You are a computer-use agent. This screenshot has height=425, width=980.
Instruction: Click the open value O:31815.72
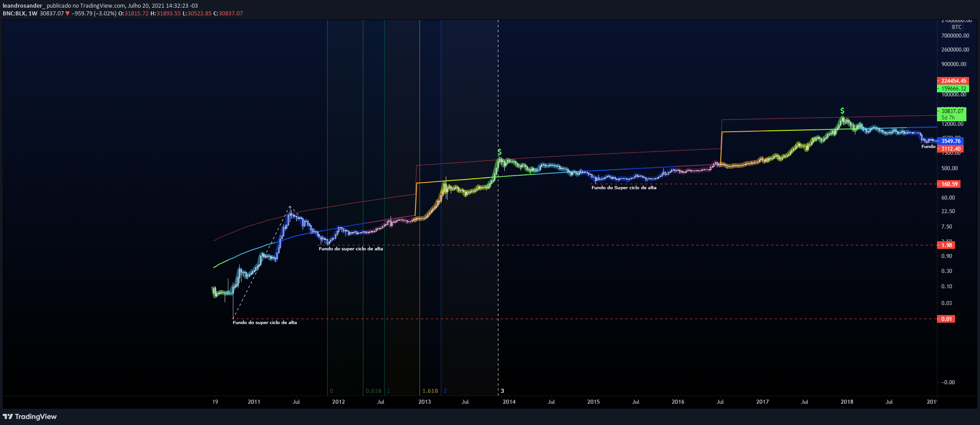133,14
